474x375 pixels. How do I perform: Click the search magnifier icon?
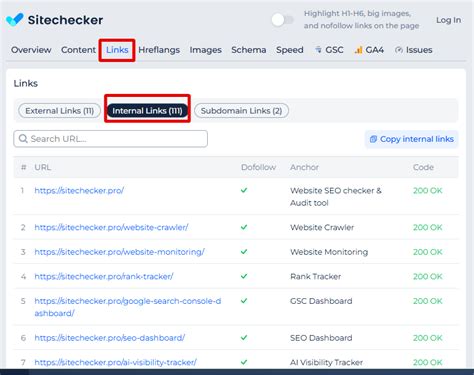pos(23,139)
